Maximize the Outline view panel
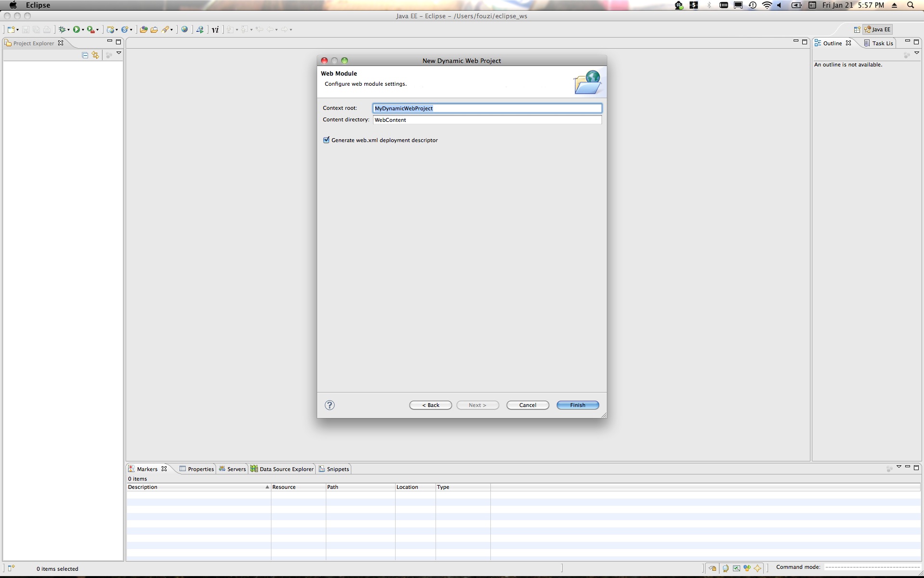This screenshot has height=578, width=924. [x=916, y=41]
